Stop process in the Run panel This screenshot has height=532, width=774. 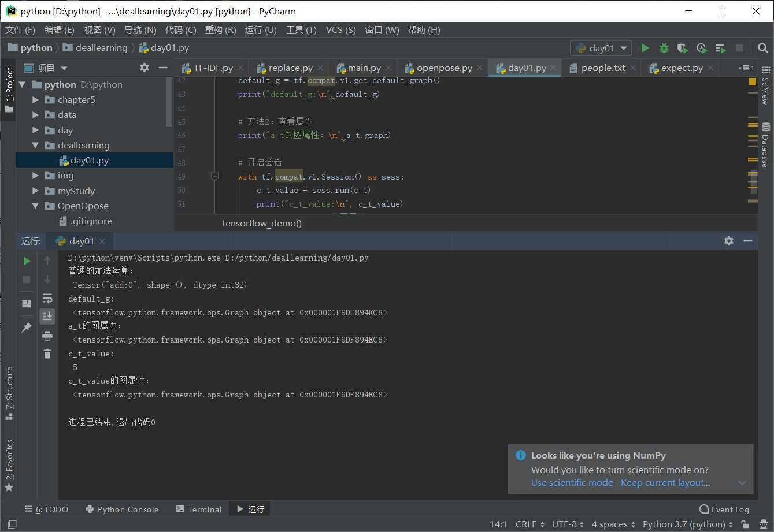click(x=27, y=280)
